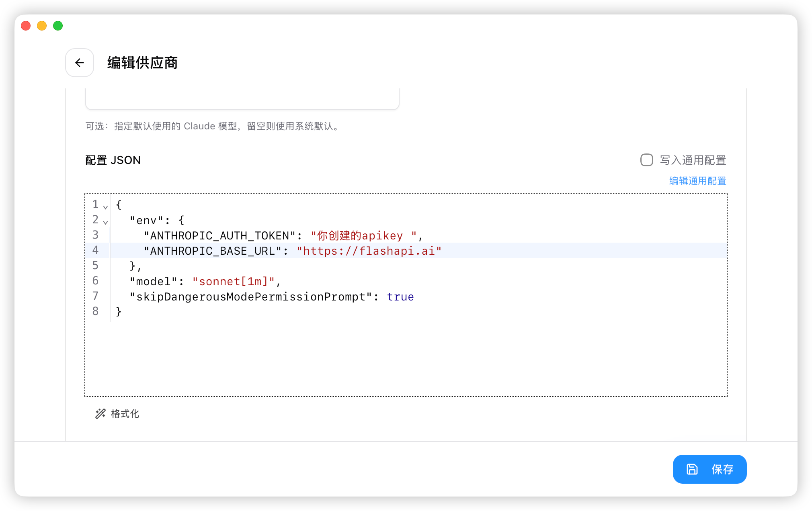Open the 编辑通用配置 link
Image resolution: width=812 pixels, height=511 pixels.
coord(697,181)
